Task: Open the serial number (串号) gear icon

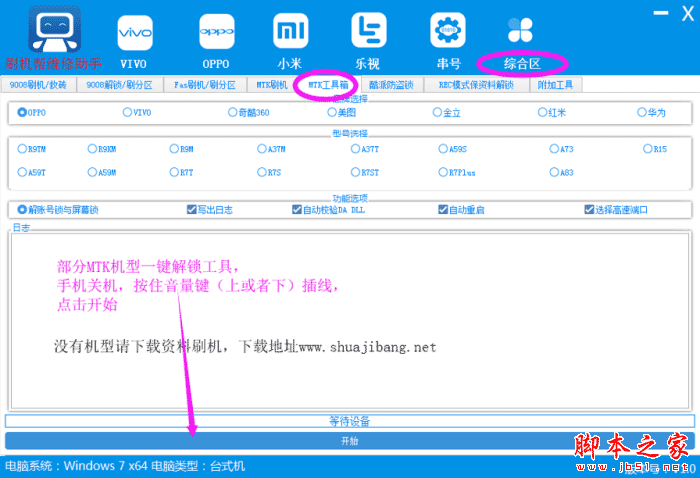Action: (448, 30)
